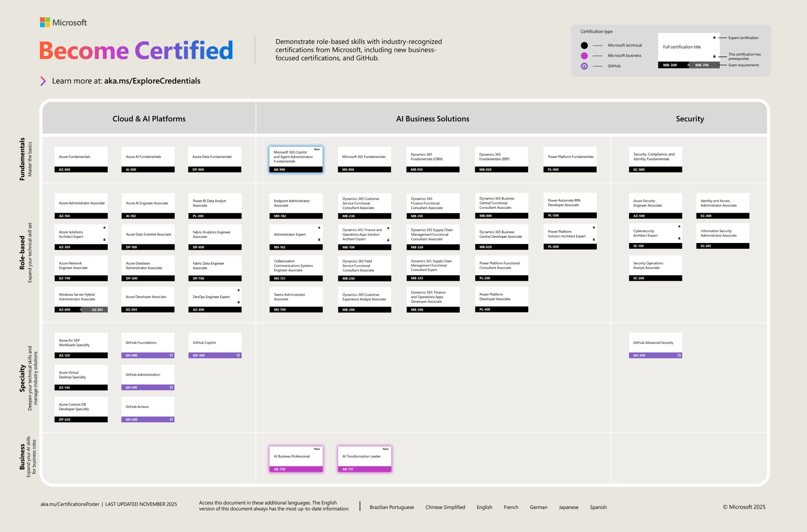Click the aka.ms/CertificationsPoster footer link

pos(70,504)
